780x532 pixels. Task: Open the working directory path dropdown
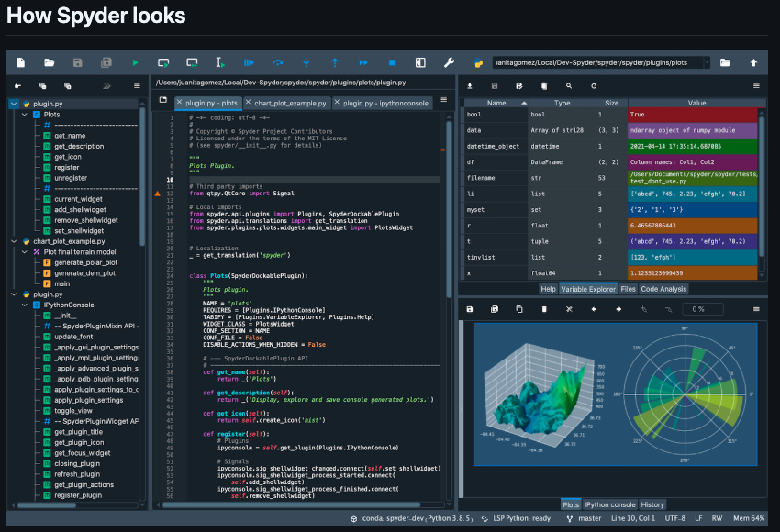[707, 62]
